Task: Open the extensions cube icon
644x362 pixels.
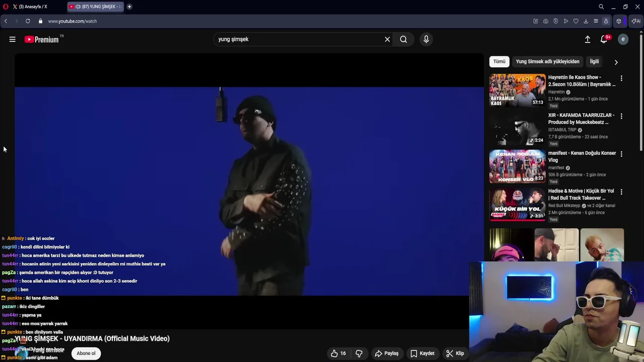Action: pos(619,21)
